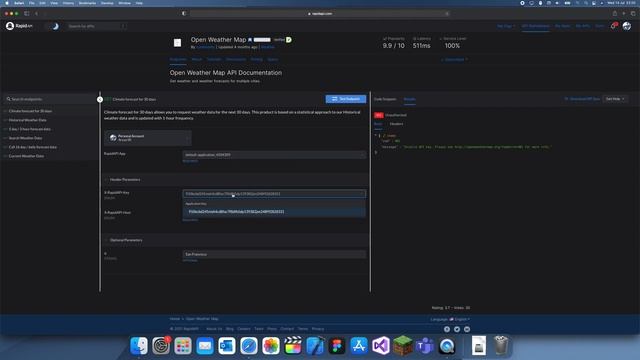The image size is (640, 360).
Task: Open the Twitter social icon in footer
Action: tap(457, 329)
